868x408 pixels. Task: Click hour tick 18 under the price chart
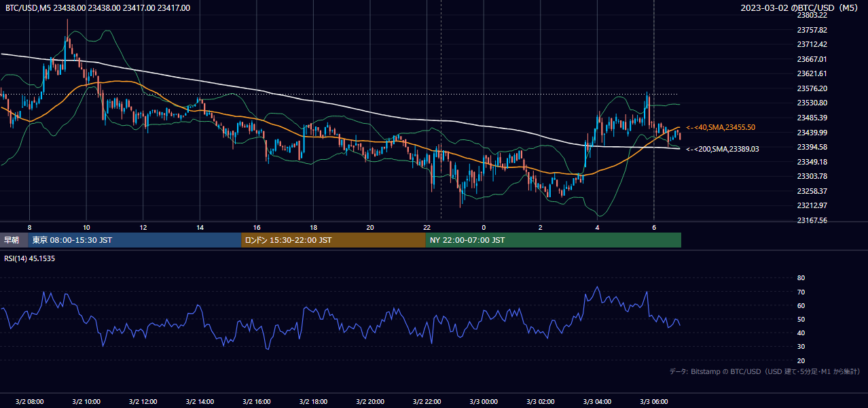click(313, 227)
